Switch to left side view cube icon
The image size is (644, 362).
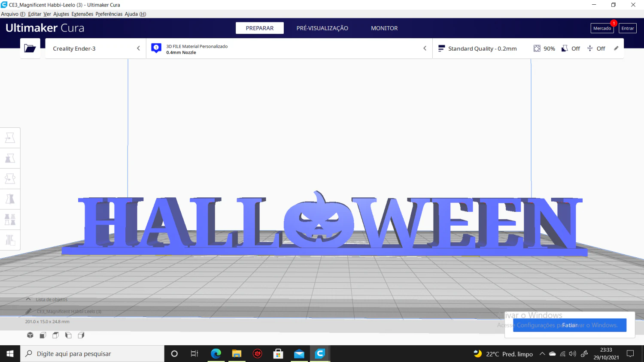[x=68, y=335]
